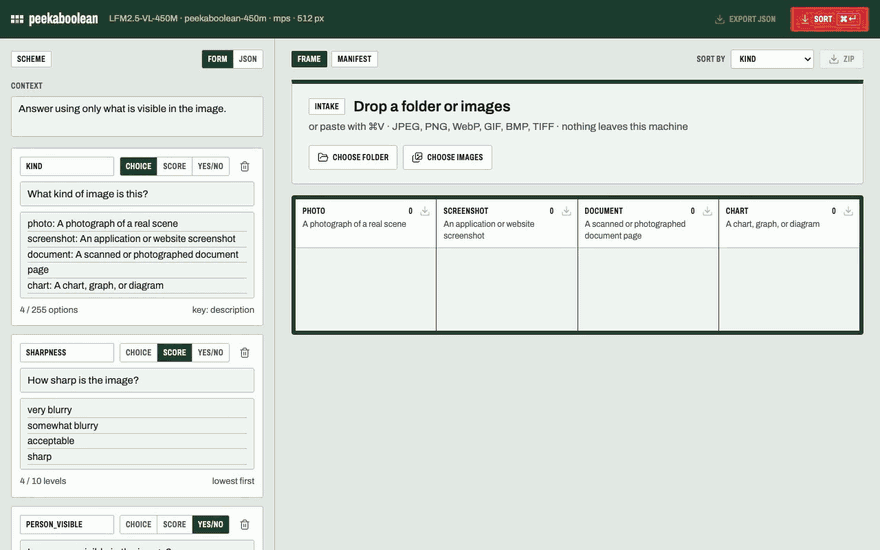
Task: Open the MANIFEST tab
Action: click(354, 59)
